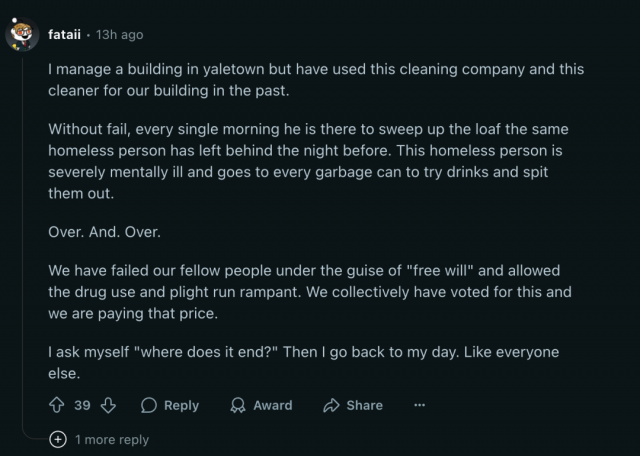Open the fataii username link
Viewport: 640px width, 456px height.
point(64,35)
